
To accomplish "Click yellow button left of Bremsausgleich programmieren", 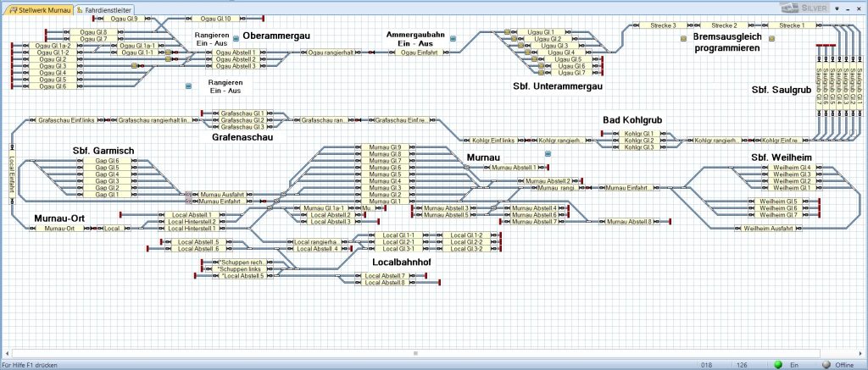I will (x=683, y=39).
